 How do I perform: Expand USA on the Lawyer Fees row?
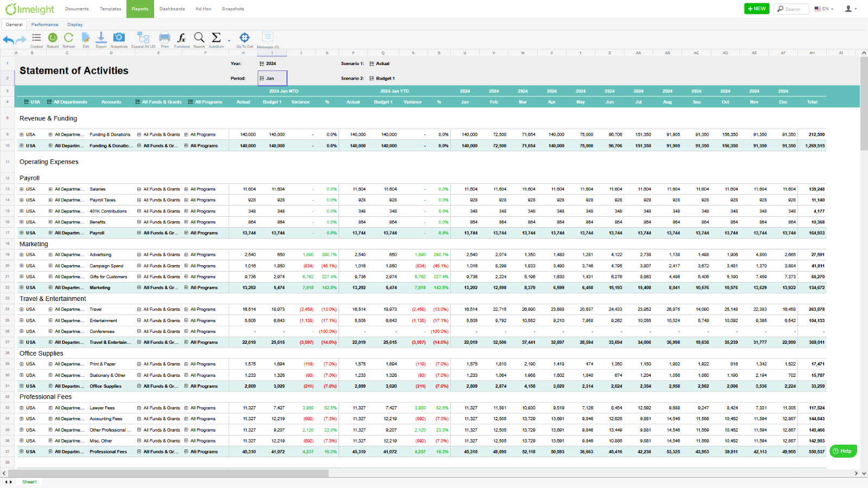[22, 408]
